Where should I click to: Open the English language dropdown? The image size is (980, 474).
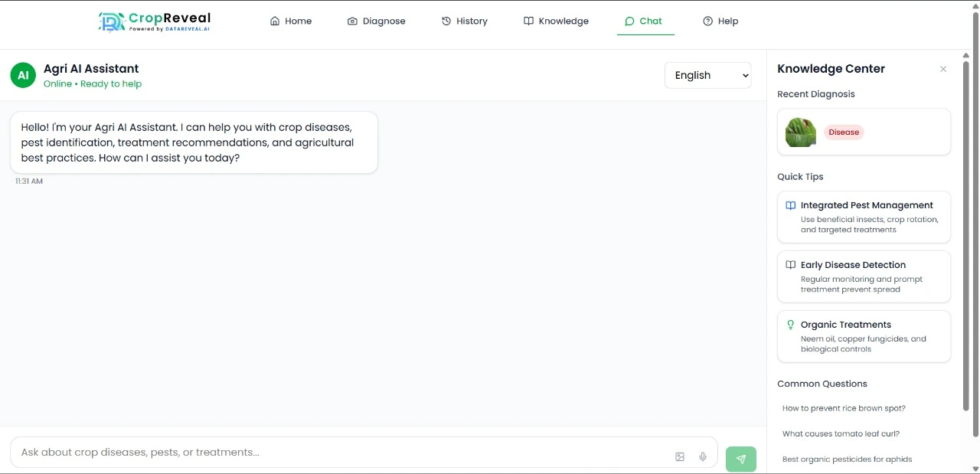(x=707, y=75)
